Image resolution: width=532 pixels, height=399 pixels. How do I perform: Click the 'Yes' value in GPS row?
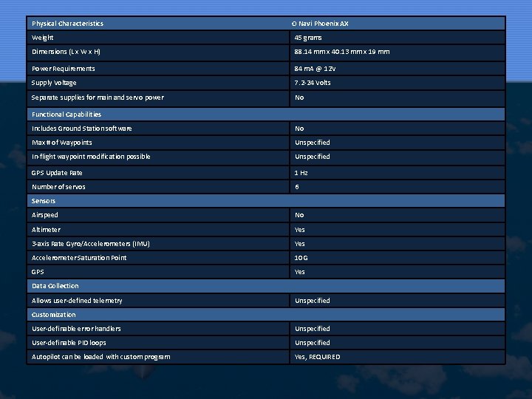point(299,272)
